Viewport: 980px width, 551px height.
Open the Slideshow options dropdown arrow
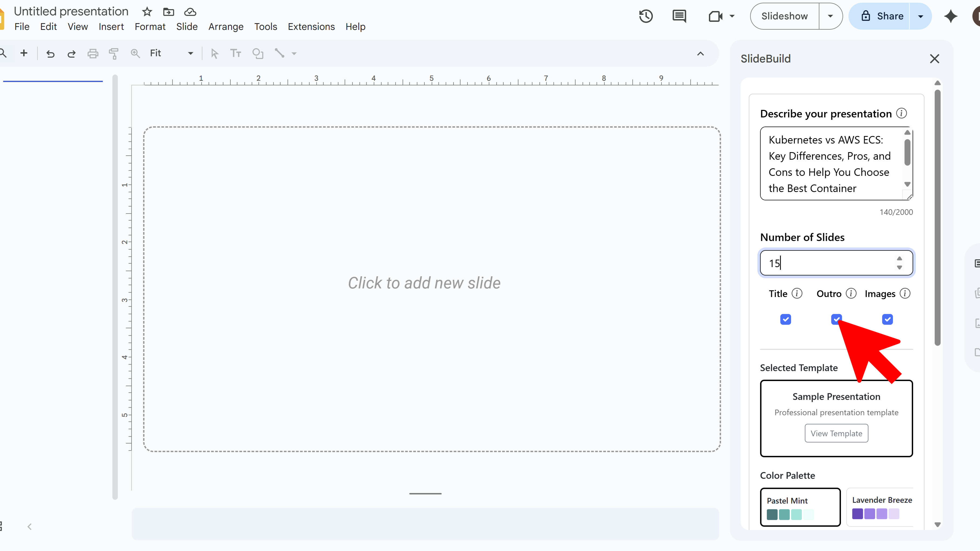(x=830, y=16)
